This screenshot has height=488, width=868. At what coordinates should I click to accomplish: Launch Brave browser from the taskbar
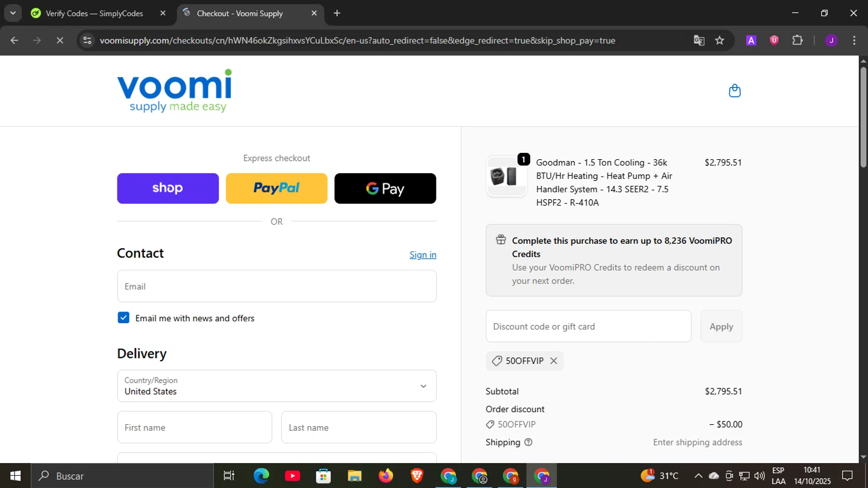417,476
